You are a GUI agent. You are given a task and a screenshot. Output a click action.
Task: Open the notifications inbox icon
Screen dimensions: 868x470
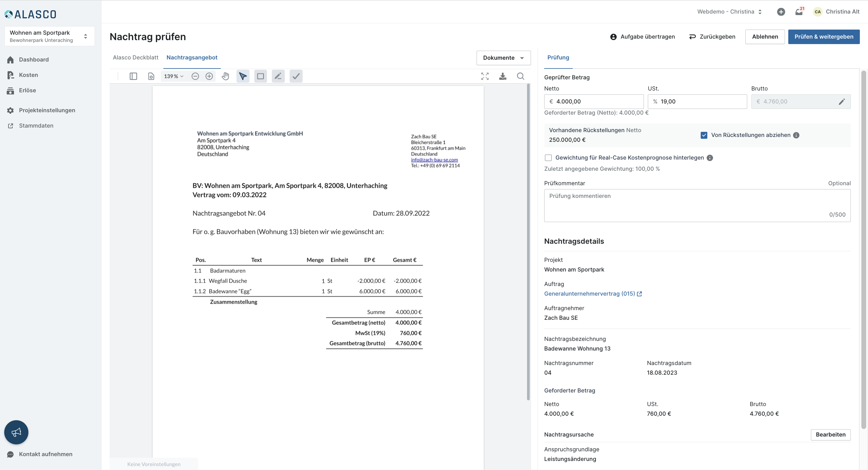tap(799, 12)
